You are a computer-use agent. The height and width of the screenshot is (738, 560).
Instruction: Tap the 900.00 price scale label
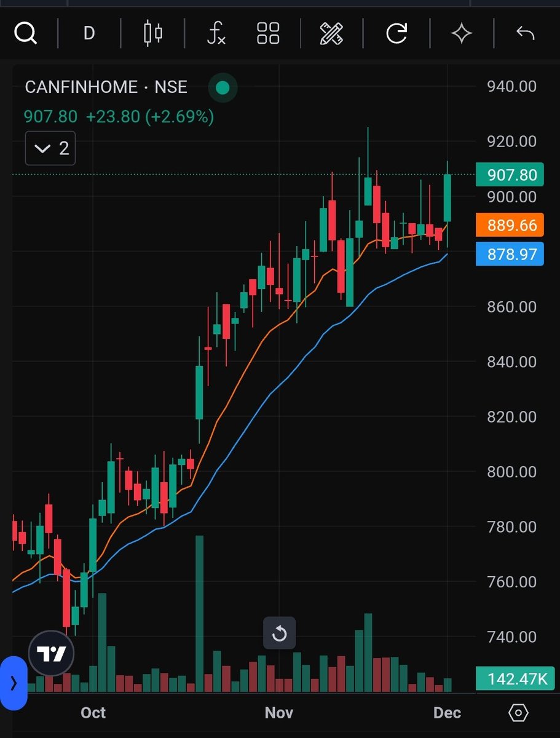pyautogui.click(x=511, y=197)
